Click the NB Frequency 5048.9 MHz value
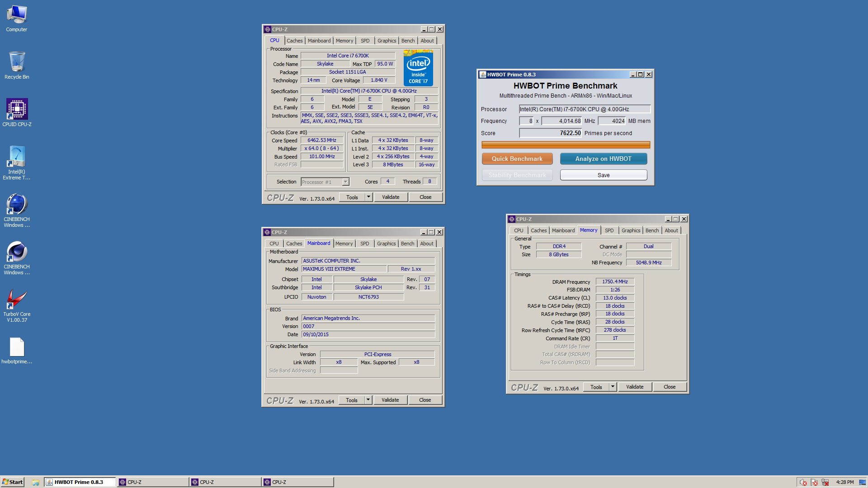The height and width of the screenshot is (488, 868). [x=649, y=263]
